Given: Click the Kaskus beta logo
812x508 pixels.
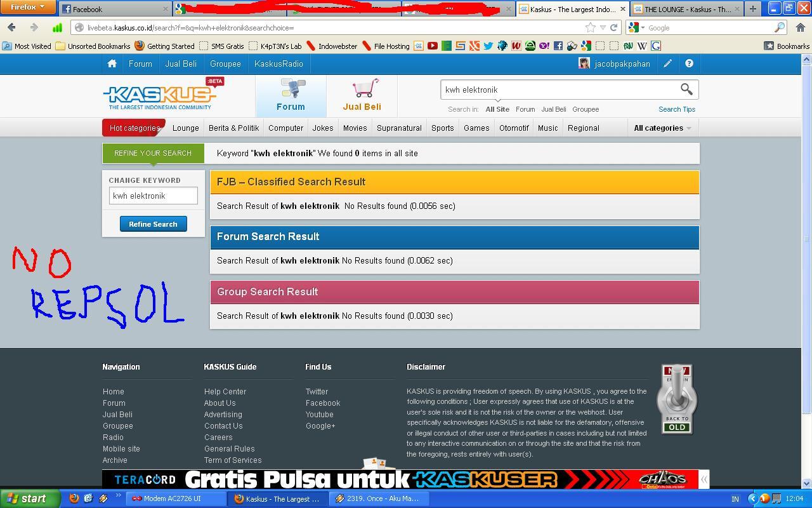Looking at the screenshot, I should [163, 94].
